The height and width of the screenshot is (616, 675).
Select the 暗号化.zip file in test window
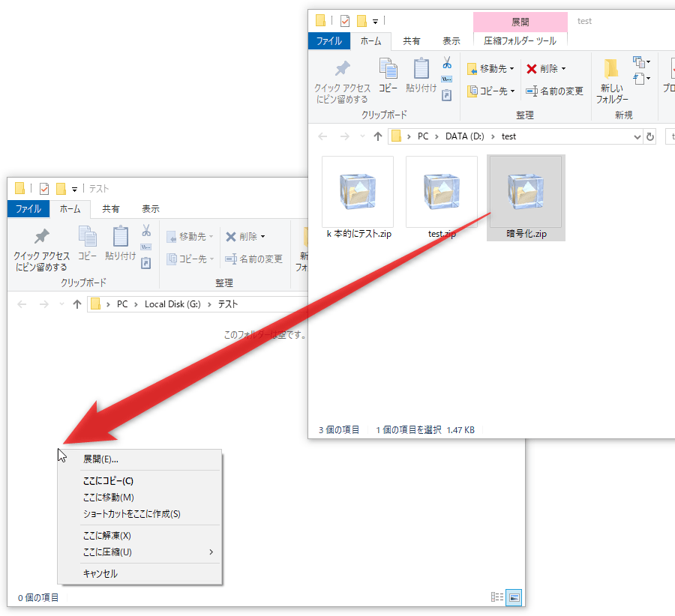pyautogui.click(x=526, y=198)
